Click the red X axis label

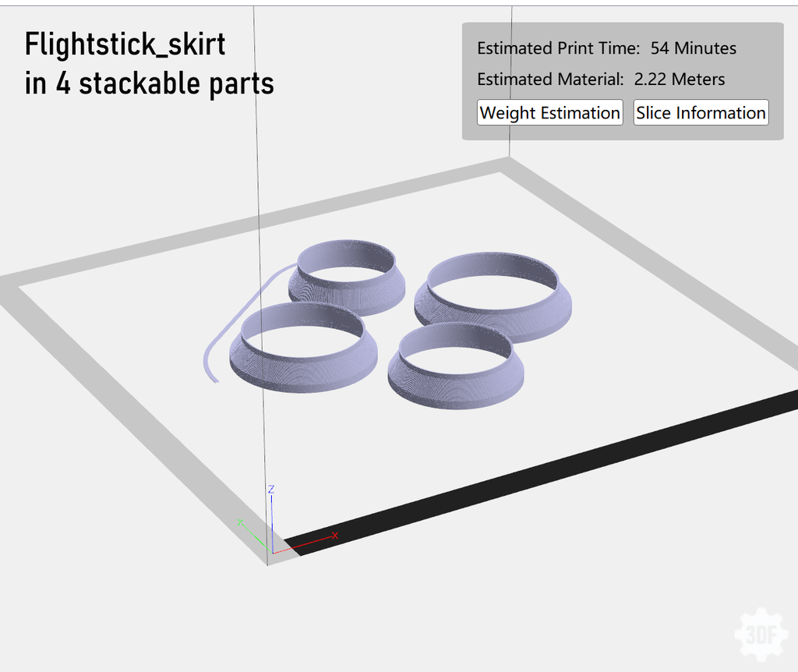coord(335,536)
